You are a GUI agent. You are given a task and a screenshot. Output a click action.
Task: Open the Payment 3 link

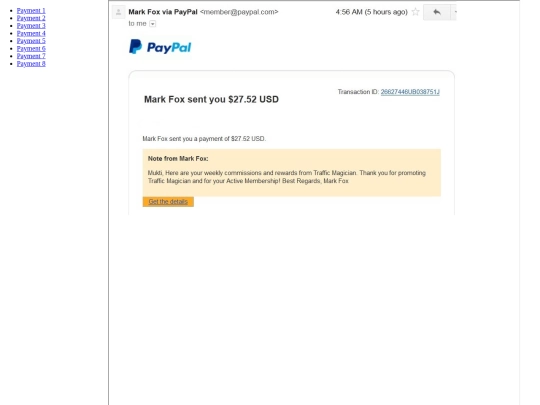(31, 26)
